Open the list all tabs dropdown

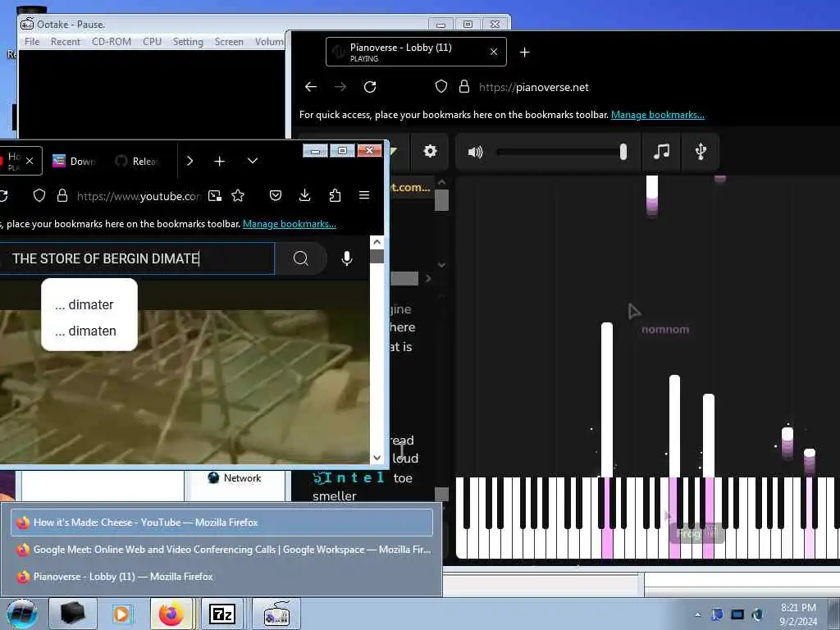tap(253, 161)
